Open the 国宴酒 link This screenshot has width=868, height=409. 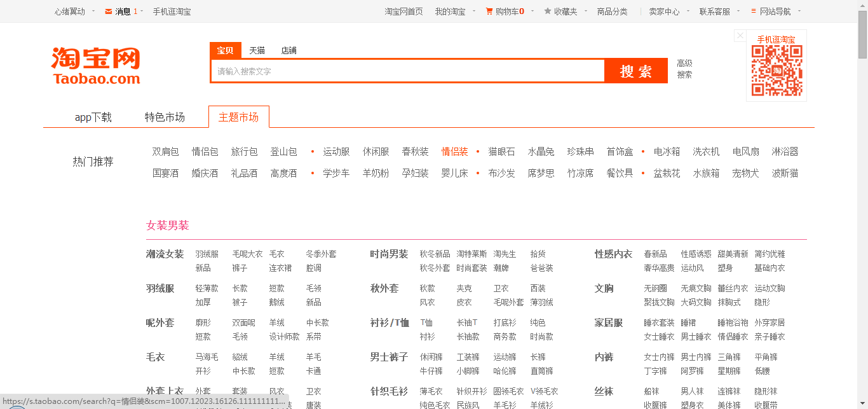point(165,173)
